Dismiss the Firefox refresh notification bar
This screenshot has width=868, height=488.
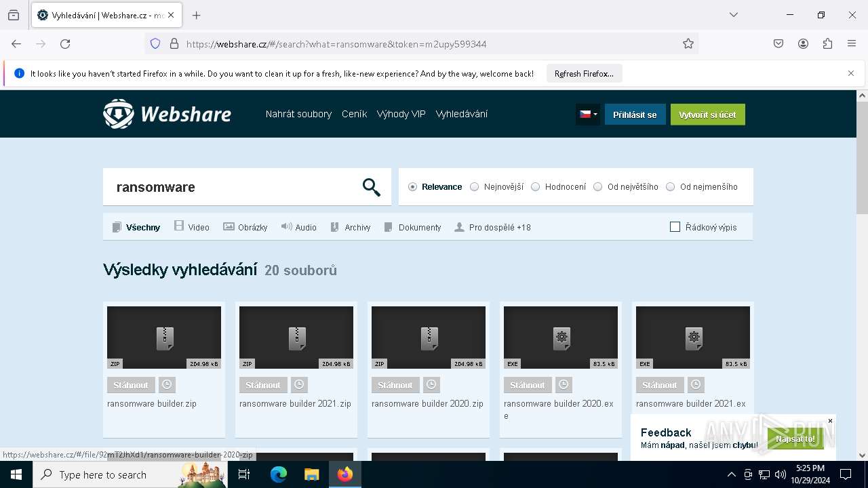[x=851, y=73]
